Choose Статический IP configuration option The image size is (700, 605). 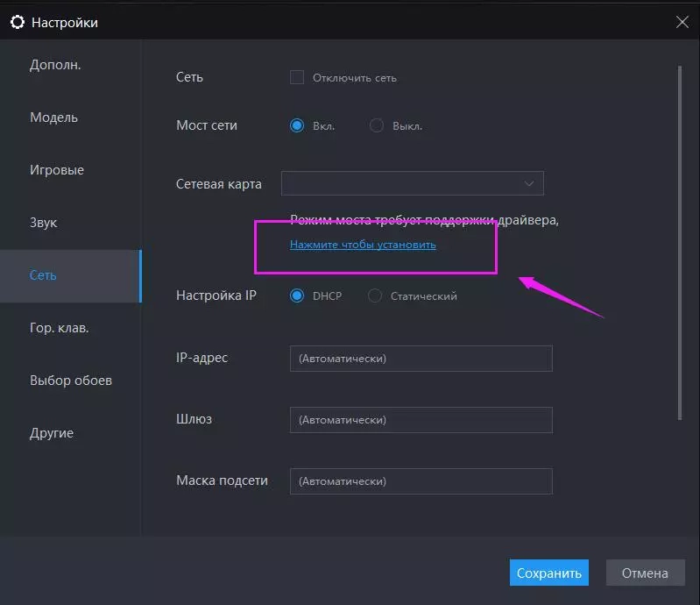(x=375, y=295)
